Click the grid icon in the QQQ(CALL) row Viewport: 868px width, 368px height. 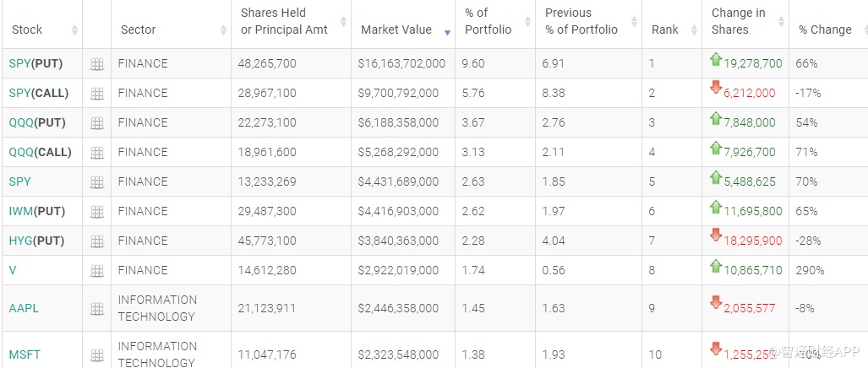pos(97,153)
